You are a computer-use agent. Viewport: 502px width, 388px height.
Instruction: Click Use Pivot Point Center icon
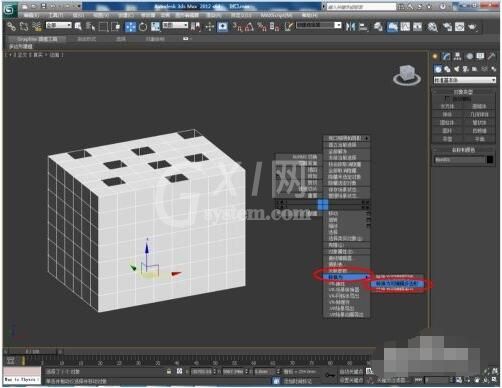pyautogui.click(x=196, y=27)
